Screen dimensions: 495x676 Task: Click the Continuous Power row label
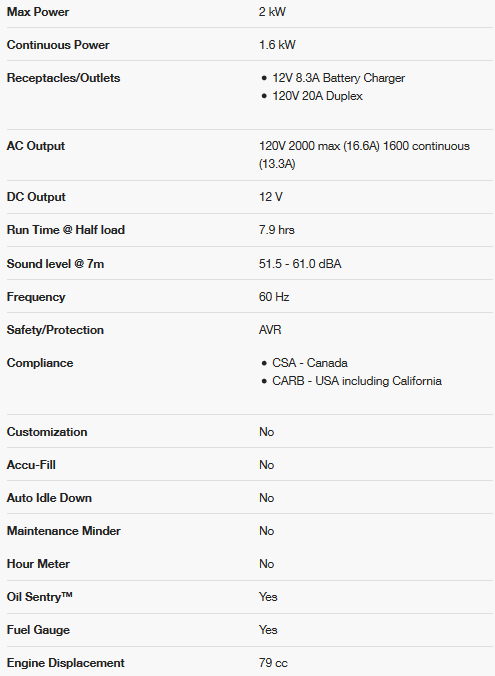point(58,45)
